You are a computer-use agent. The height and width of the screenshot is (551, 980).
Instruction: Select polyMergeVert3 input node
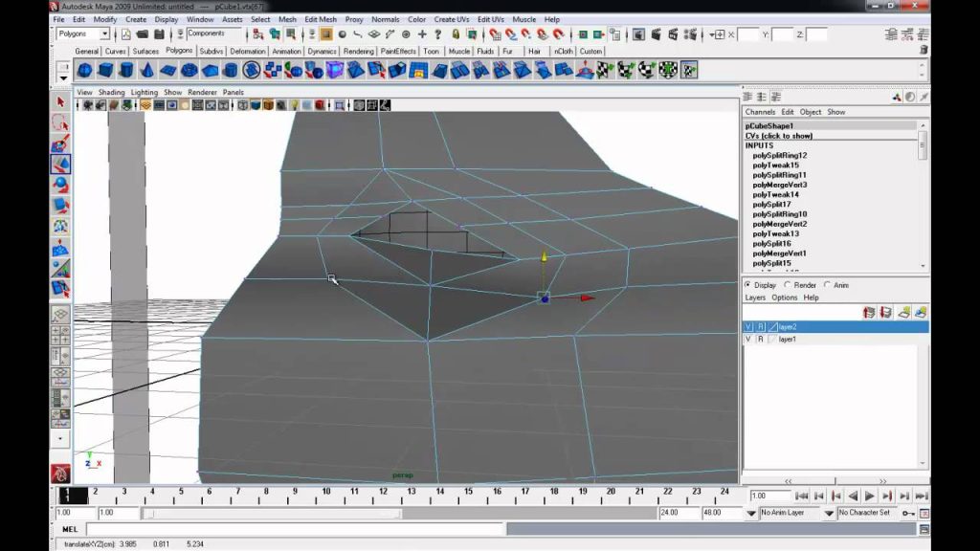[x=779, y=185]
